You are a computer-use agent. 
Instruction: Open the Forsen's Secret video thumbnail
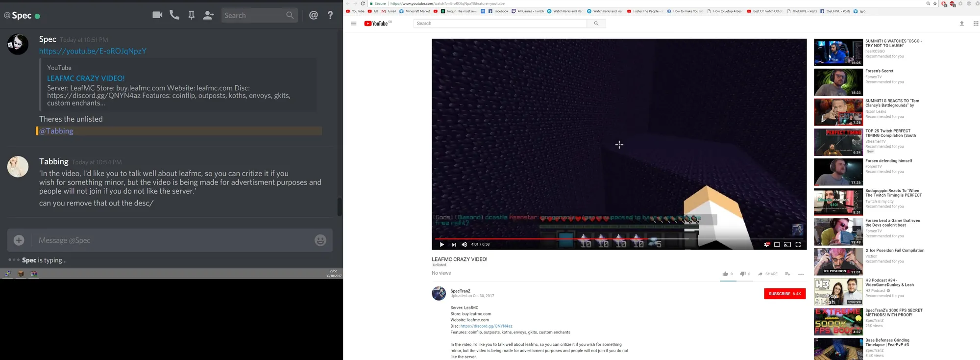pyautogui.click(x=838, y=82)
